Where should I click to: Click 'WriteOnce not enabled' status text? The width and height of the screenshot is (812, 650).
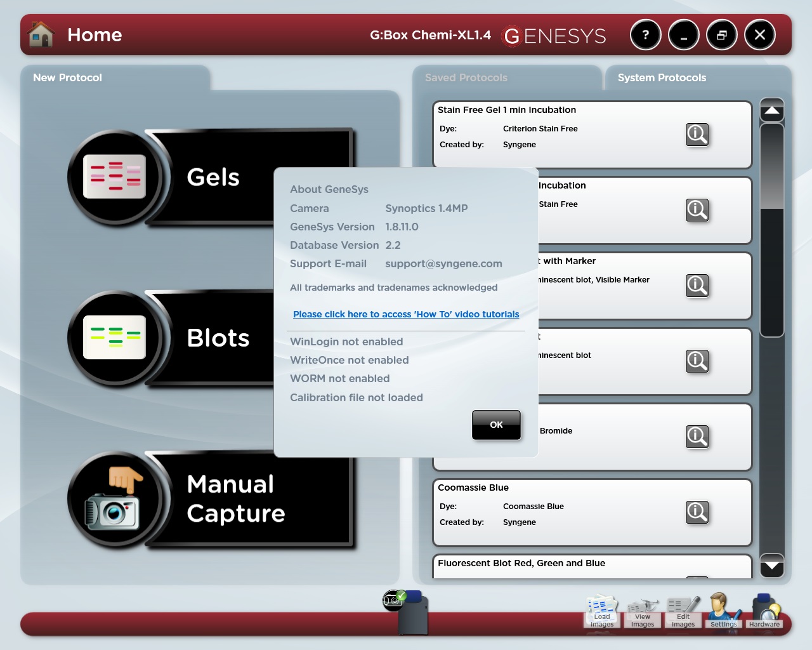pyautogui.click(x=350, y=360)
